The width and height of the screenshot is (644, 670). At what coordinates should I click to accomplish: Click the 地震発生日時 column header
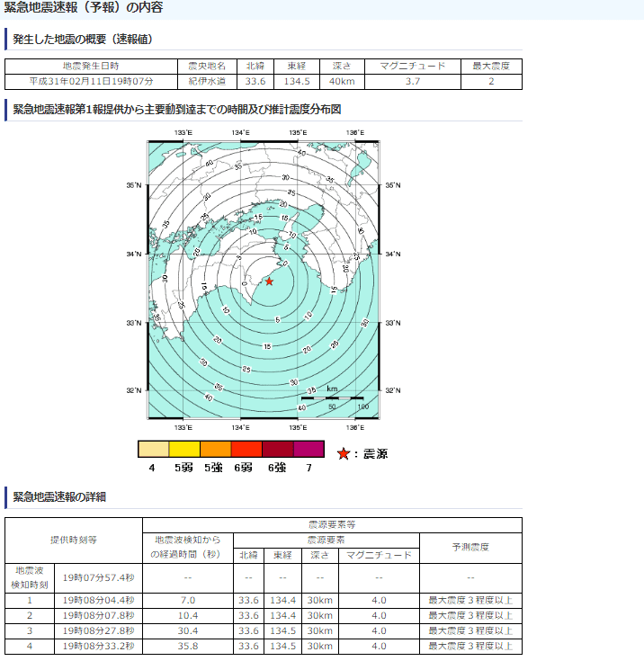point(91,67)
